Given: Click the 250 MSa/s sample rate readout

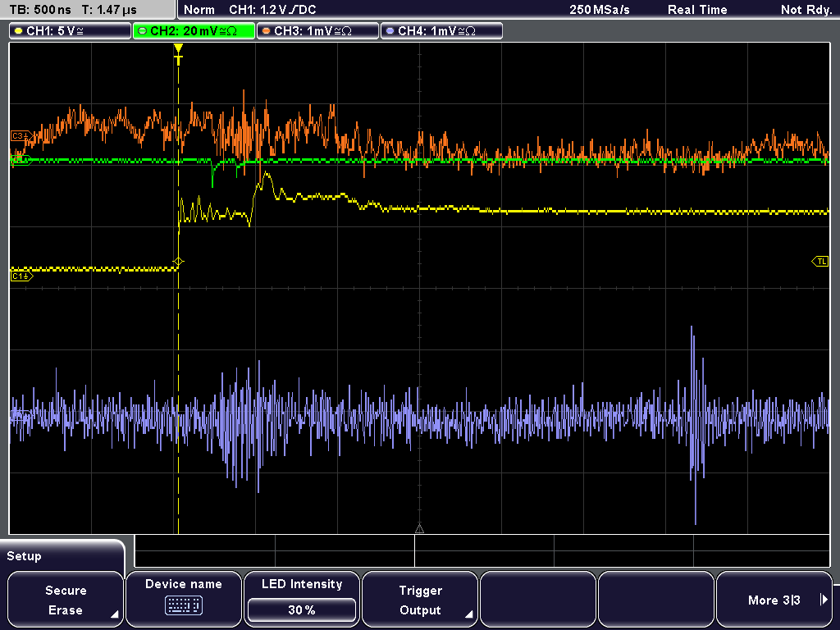Looking at the screenshot, I should (600, 10).
